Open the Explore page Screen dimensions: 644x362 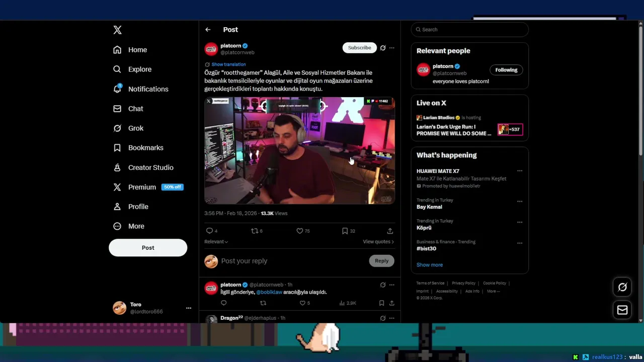(x=132, y=69)
